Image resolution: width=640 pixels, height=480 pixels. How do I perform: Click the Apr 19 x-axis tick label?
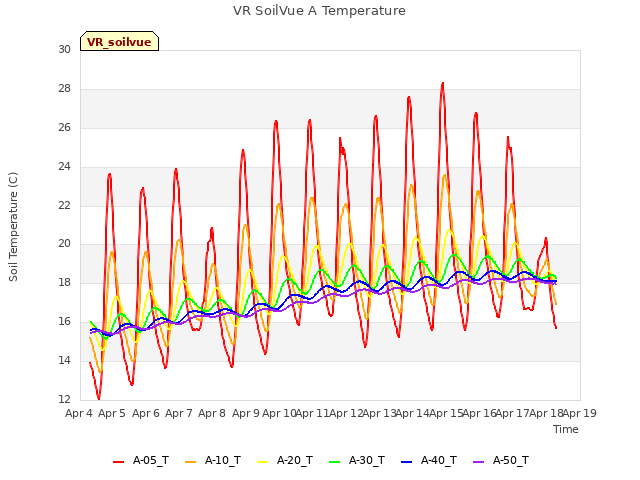(580, 413)
